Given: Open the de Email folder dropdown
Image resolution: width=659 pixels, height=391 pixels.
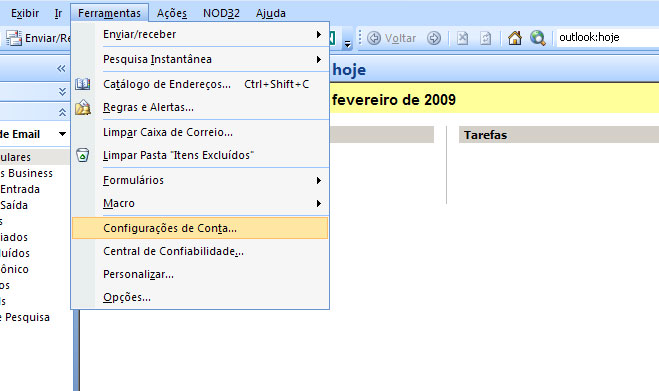Looking at the screenshot, I should click(x=62, y=134).
